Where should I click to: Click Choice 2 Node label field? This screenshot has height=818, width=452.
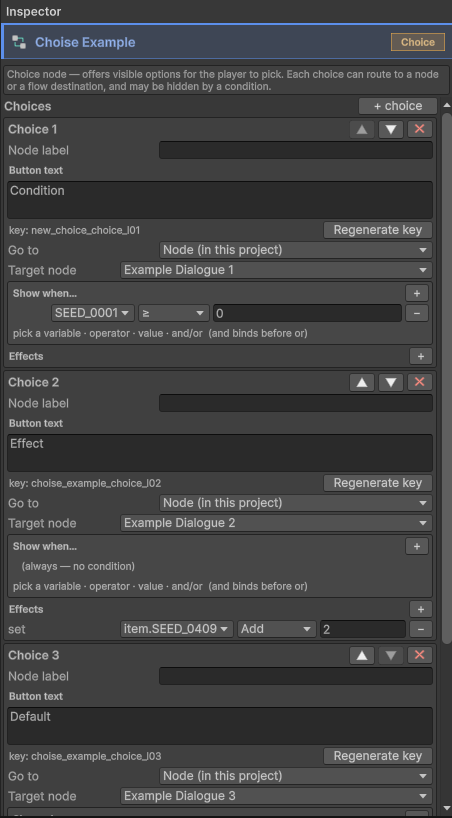click(x=295, y=403)
